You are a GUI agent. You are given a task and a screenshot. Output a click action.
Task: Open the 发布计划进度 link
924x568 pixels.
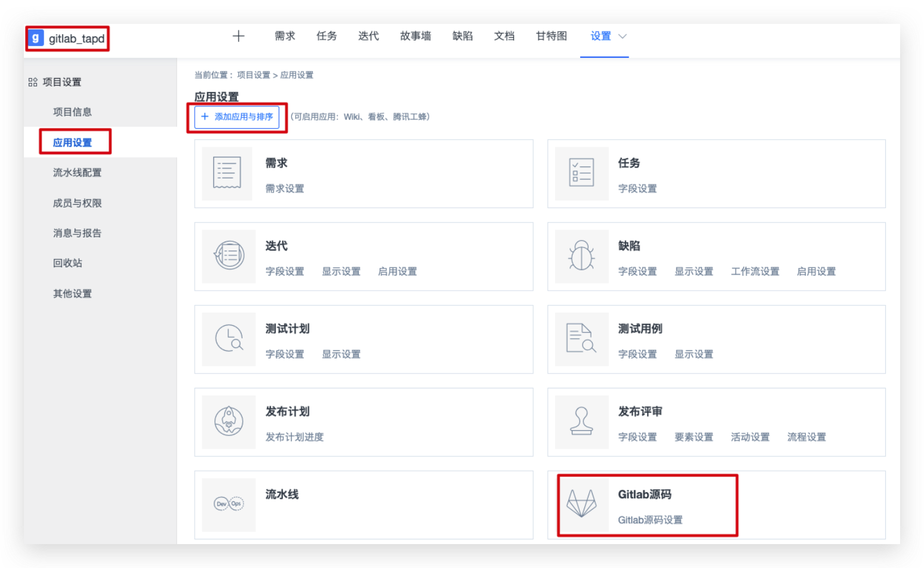pyautogui.click(x=294, y=437)
